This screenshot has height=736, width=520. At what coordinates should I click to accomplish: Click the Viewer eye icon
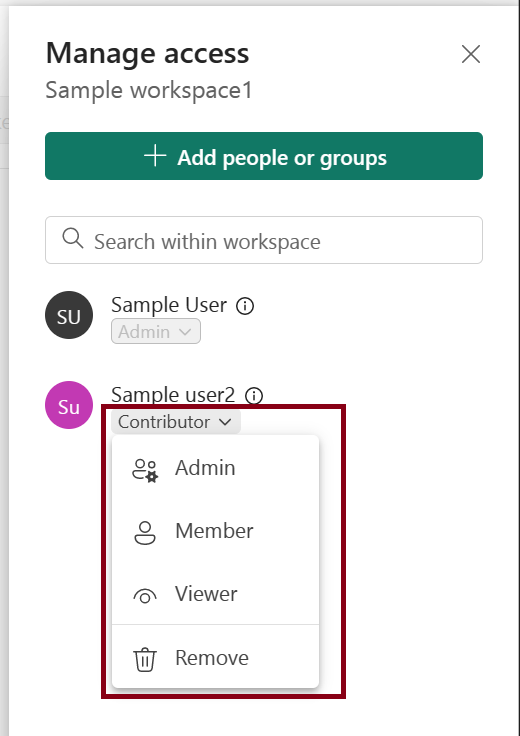point(145,596)
